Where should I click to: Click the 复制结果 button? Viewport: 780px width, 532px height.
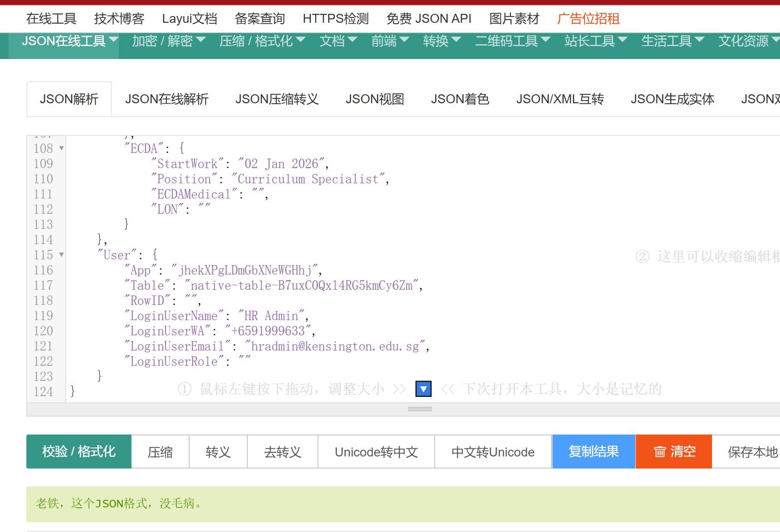593,452
